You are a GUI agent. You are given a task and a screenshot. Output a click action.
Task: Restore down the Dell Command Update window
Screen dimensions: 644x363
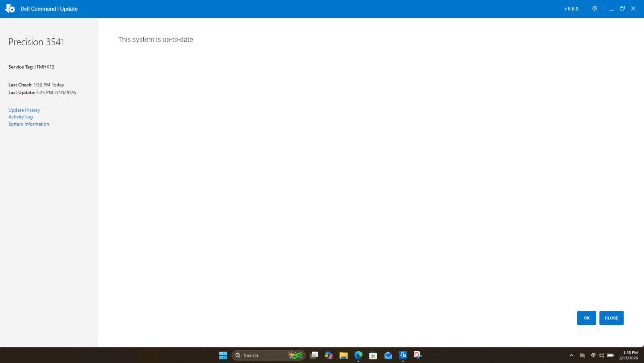coord(622,8)
